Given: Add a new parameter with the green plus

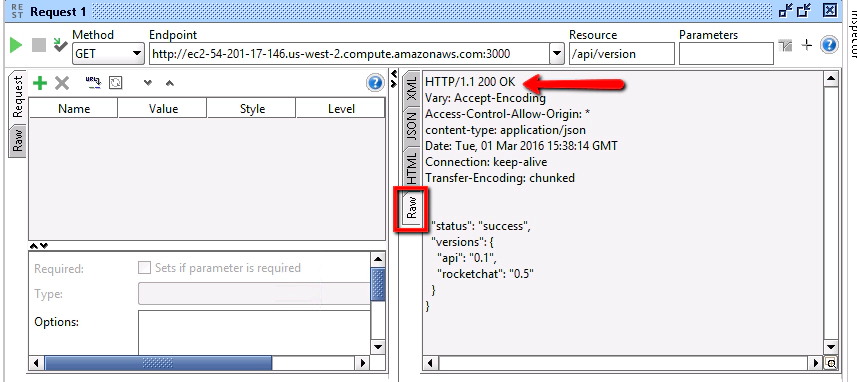Looking at the screenshot, I should tap(40, 83).
